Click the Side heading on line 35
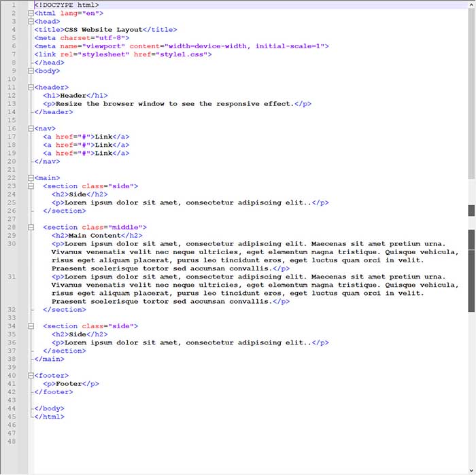Image resolution: width=476 pixels, height=475 pixels. (x=78, y=334)
